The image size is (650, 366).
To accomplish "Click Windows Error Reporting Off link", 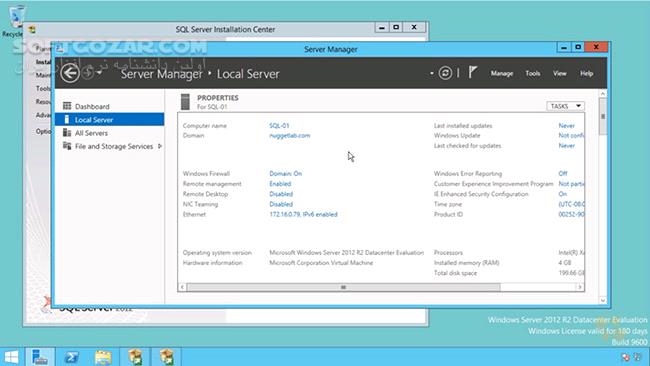I will point(563,174).
